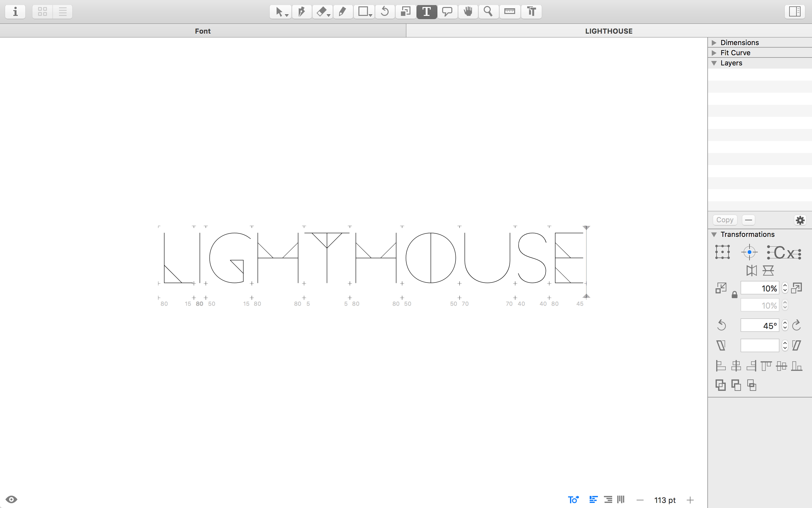The image size is (812, 508).
Task: Slant selection to the left
Action: click(x=721, y=345)
